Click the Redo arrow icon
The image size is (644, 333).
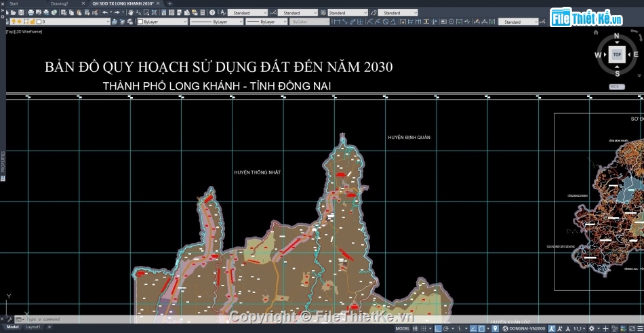tap(117, 12)
